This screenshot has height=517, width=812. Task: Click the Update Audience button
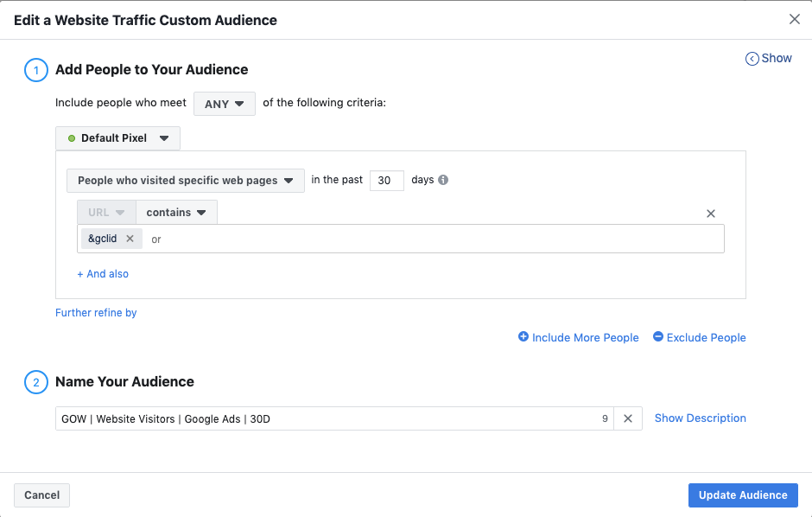[742, 495]
